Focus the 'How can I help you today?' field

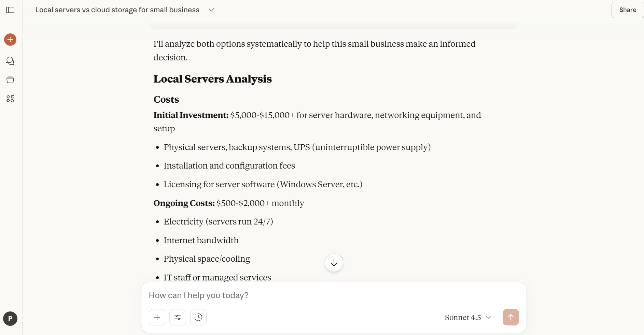[307, 295]
